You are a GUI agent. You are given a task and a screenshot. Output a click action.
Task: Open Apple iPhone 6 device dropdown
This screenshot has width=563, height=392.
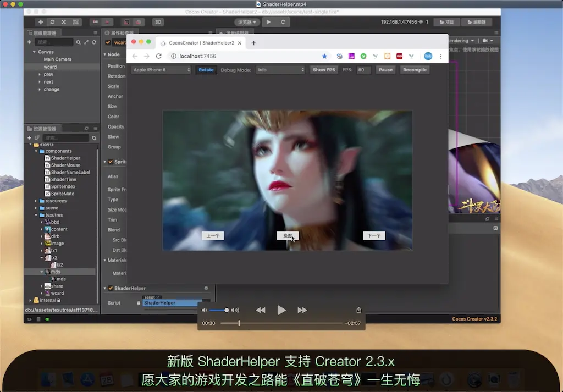(x=161, y=70)
